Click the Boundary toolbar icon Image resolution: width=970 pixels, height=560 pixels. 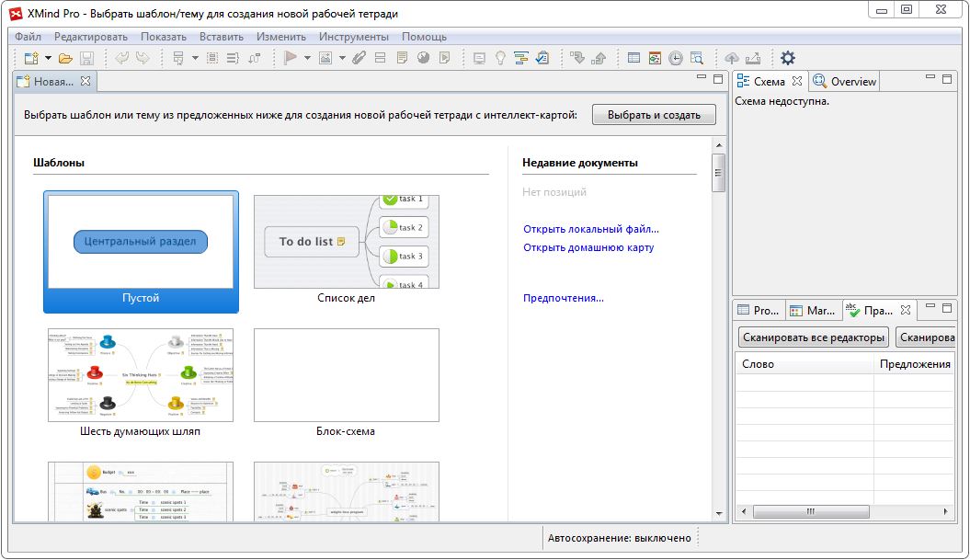(212, 58)
